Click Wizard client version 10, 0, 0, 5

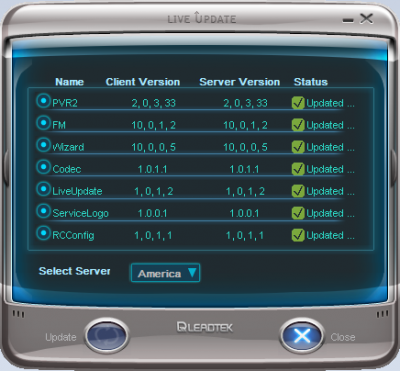pos(153,147)
